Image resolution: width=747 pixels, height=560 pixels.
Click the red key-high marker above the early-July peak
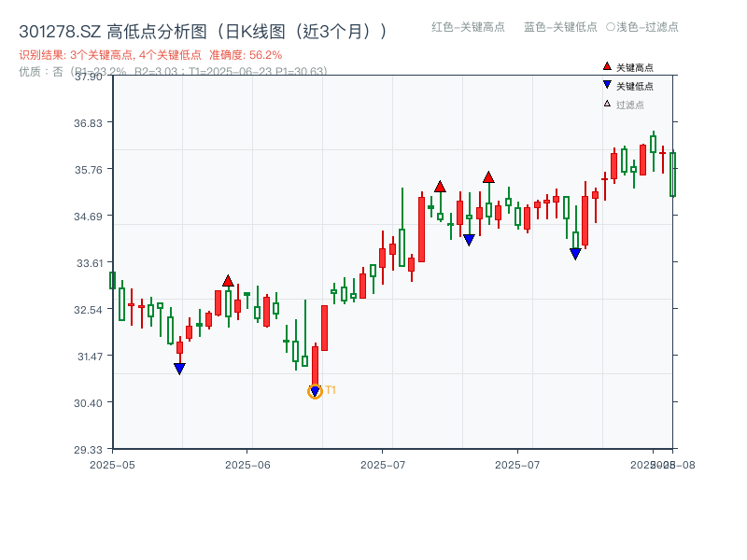pos(440,186)
